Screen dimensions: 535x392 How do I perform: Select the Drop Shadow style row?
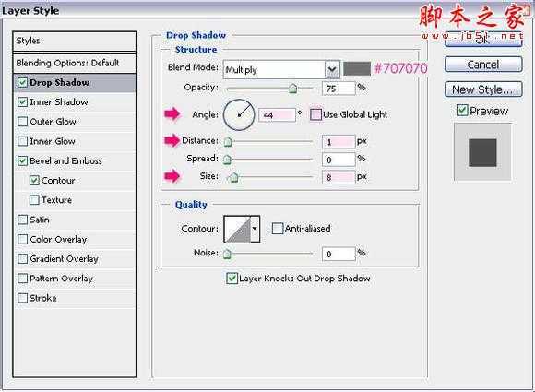click(x=75, y=83)
